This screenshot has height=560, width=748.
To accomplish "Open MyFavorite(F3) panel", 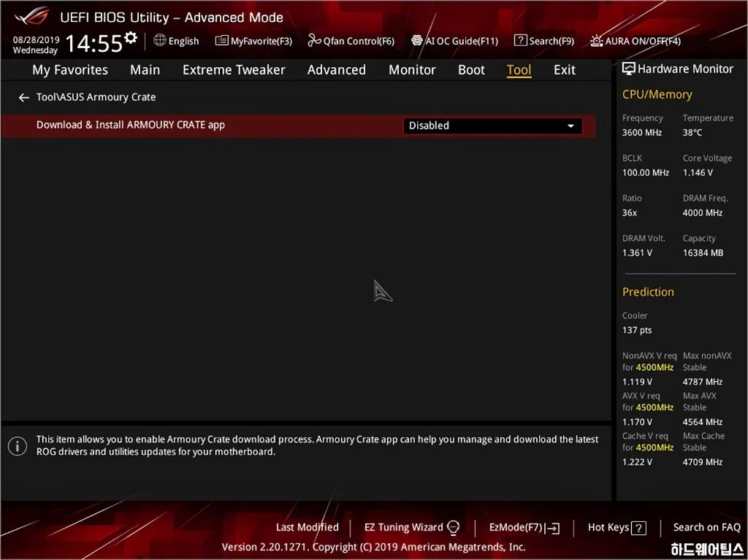I will tap(253, 41).
